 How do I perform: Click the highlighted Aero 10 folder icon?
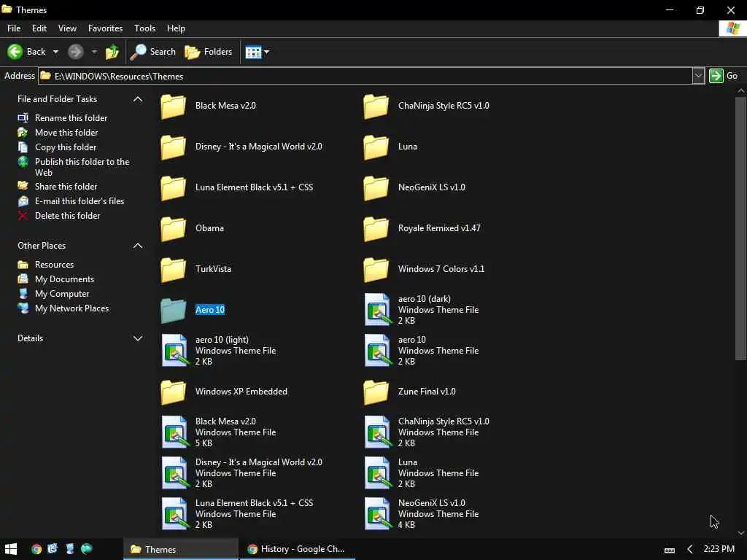pos(173,311)
